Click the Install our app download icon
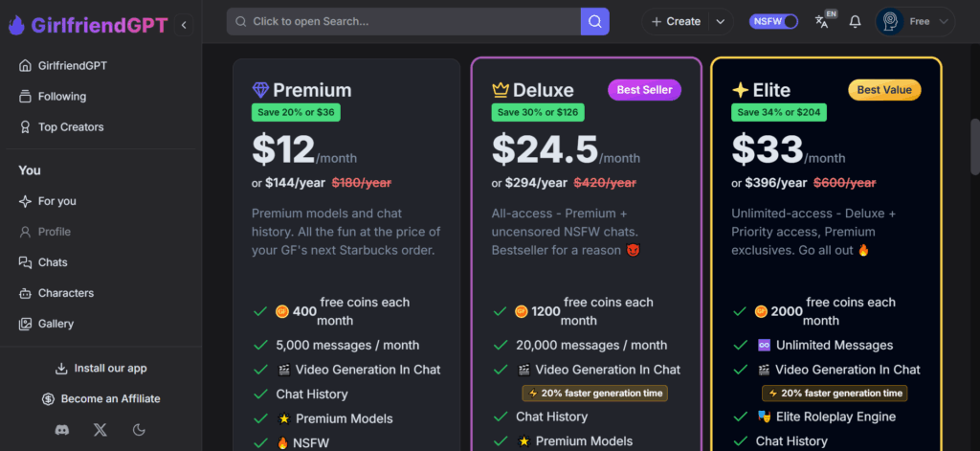The width and height of the screenshot is (980, 451). pos(61,369)
